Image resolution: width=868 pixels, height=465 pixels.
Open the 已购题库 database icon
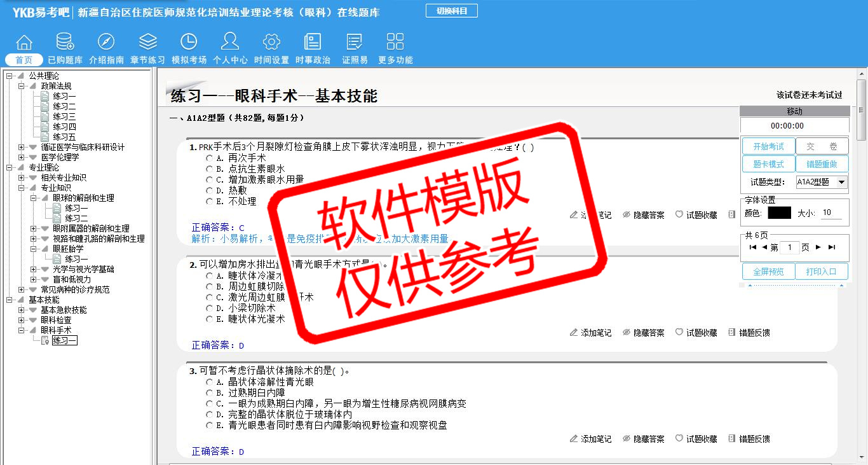(x=65, y=42)
